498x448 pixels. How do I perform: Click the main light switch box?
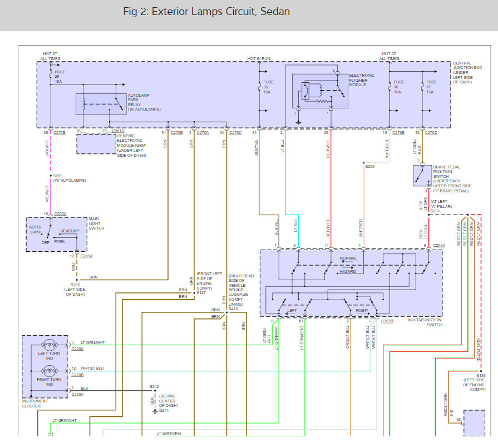(57, 235)
